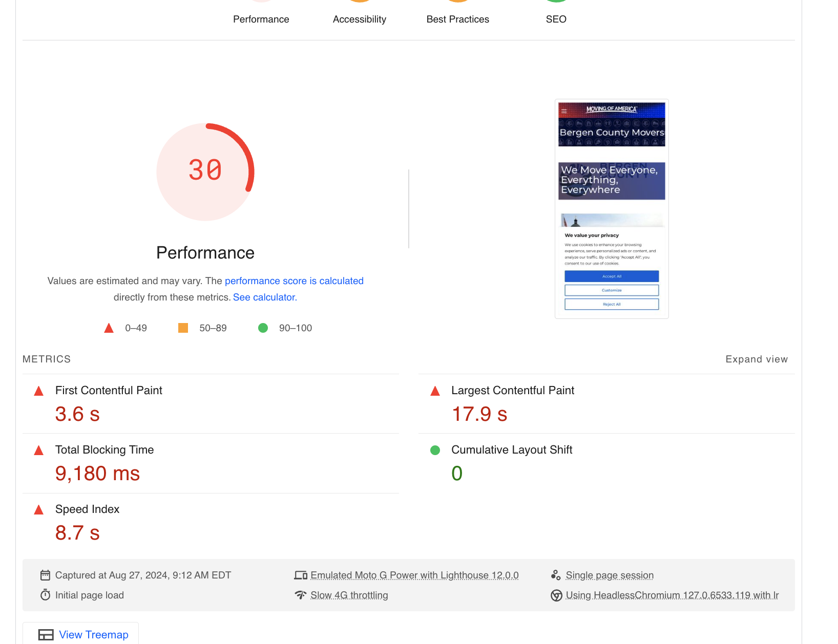The image size is (838, 644).
Task: Click the green circle legend icon for 90–100
Action: click(x=263, y=328)
